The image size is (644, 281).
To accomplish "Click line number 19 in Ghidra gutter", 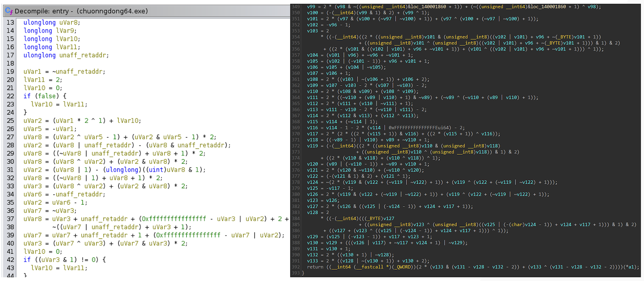I will coord(10,72).
